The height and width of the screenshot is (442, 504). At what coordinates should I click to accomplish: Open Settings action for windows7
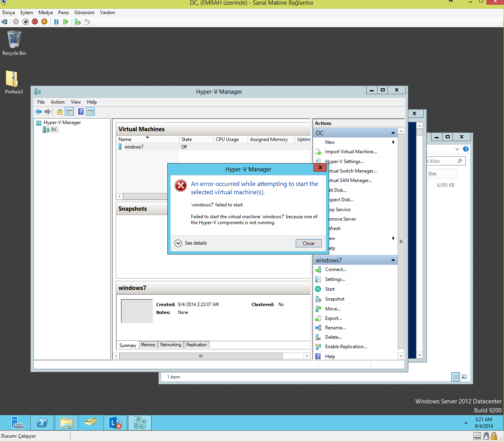(x=335, y=279)
